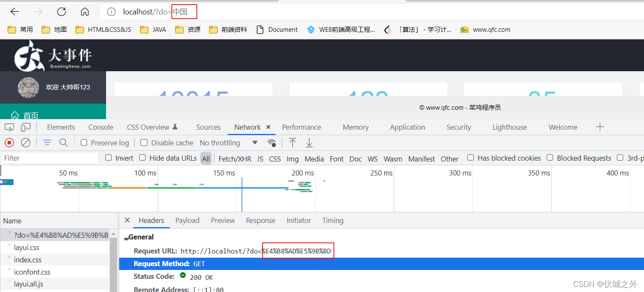The width and height of the screenshot is (644, 292).
Task: Collapse the General headers section
Action: click(x=126, y=239)
